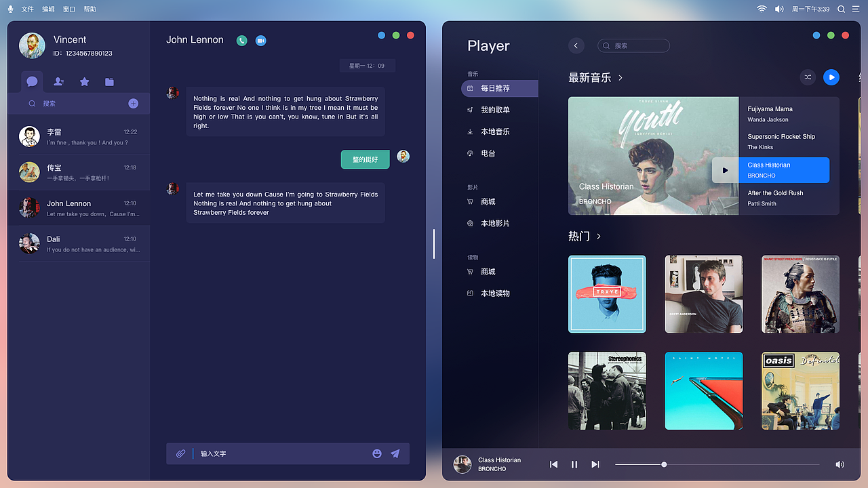Click now-playing Class Historian cover
868x488 pixels.
coord(462,464)
